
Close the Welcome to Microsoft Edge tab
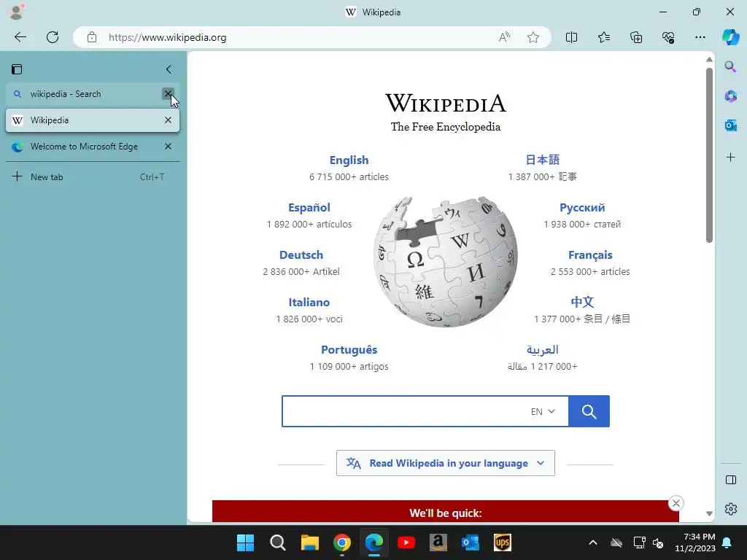(168, 146)
